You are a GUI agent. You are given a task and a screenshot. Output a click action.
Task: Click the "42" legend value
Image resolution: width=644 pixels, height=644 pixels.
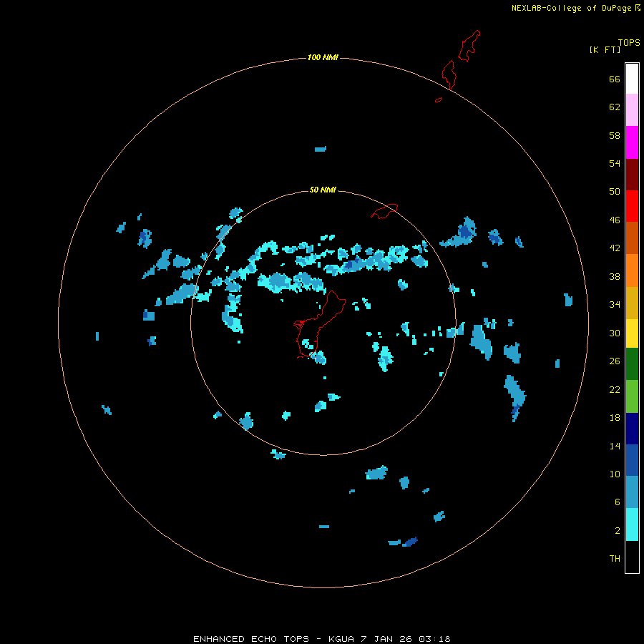pyautogui.click(x=615, y=248)
